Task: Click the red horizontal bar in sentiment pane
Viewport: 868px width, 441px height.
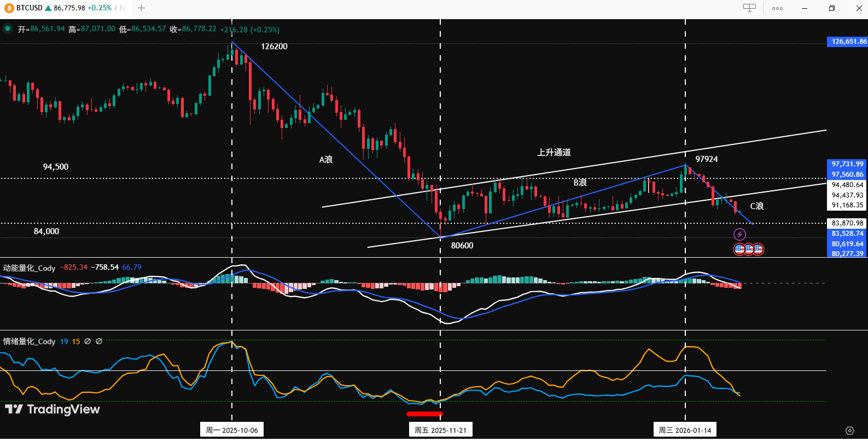Action: tap(424, 414)
